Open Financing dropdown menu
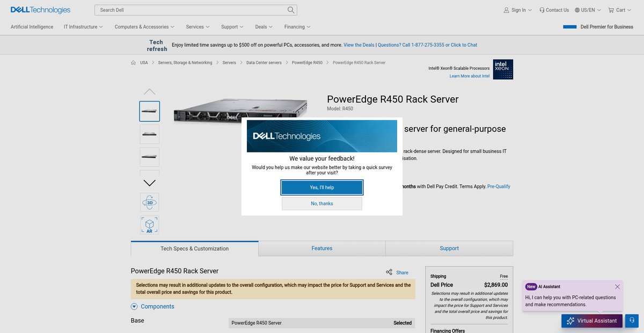644x333 pixels. [297, 27]
